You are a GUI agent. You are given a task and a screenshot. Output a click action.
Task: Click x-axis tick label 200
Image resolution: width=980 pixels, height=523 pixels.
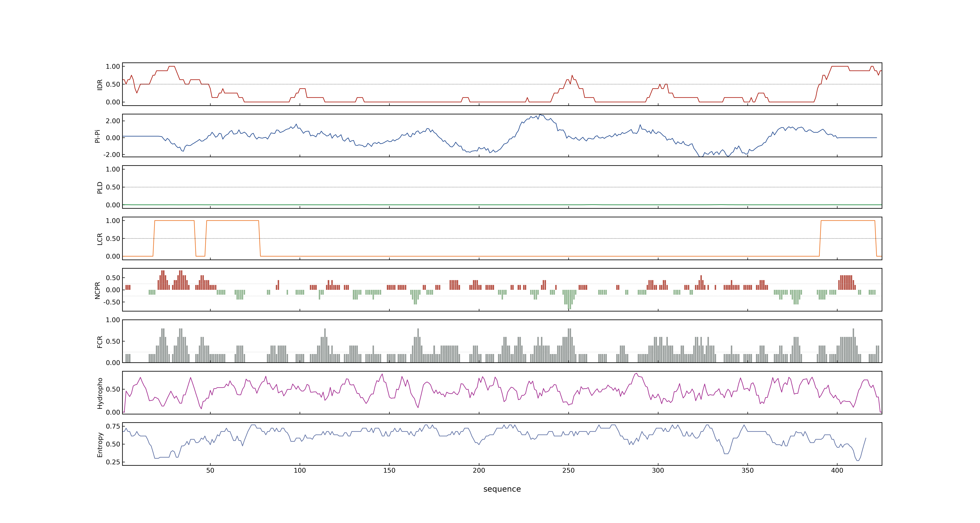pyautogui.click(x=479, y=470)
